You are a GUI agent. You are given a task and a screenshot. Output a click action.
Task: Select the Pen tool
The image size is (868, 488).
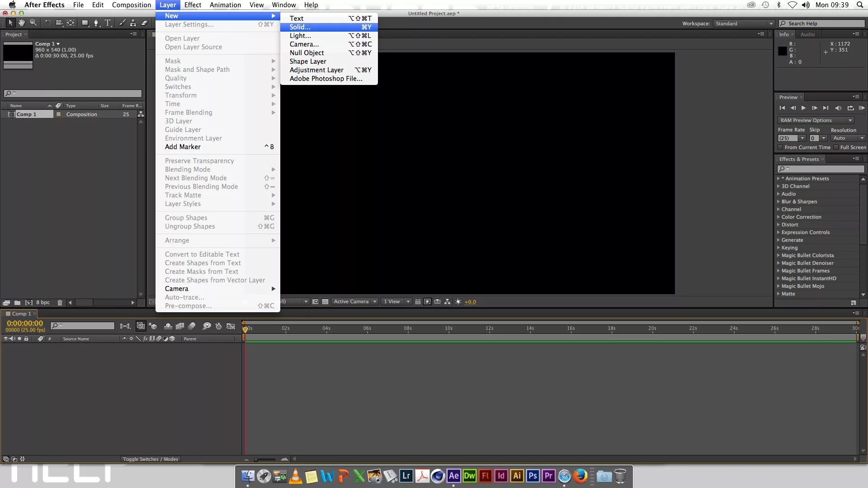click(96, 23)
